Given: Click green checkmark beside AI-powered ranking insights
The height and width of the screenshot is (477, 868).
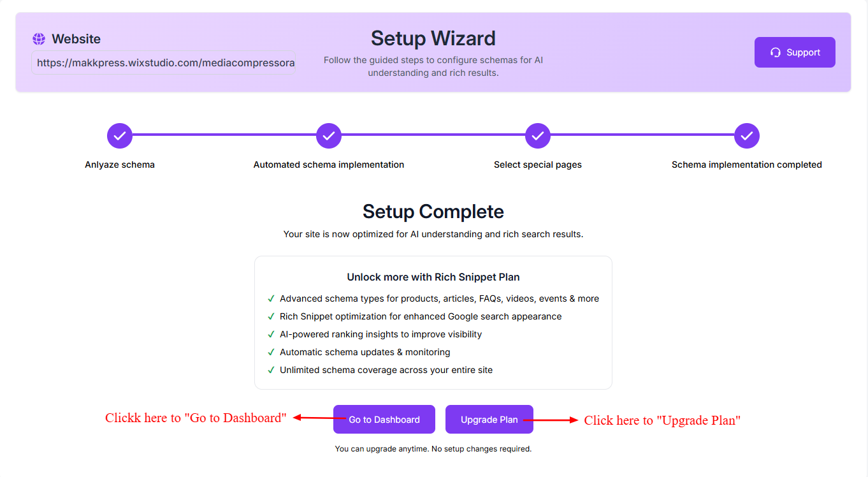Looking at the screenshot, I should pyautogui.click(x=271, y=334).
